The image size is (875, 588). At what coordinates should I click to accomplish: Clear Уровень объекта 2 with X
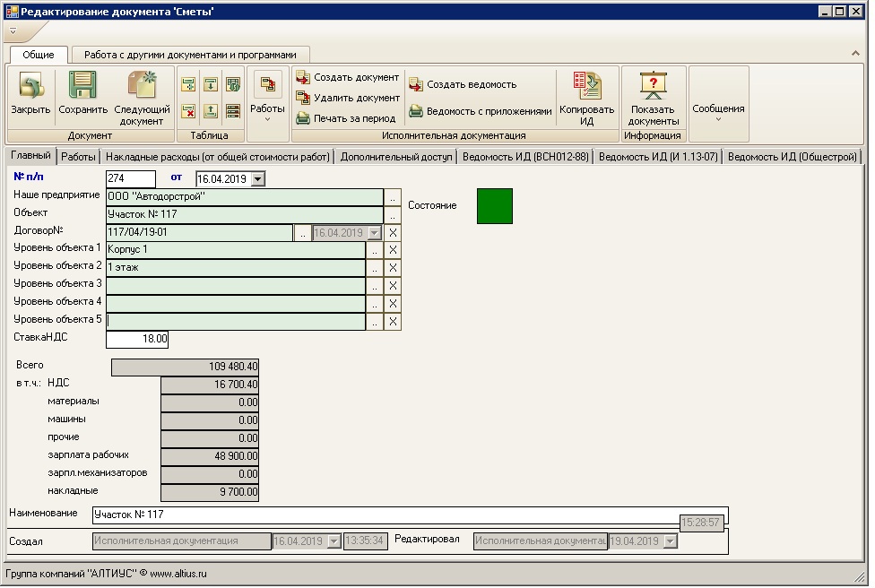393,268
